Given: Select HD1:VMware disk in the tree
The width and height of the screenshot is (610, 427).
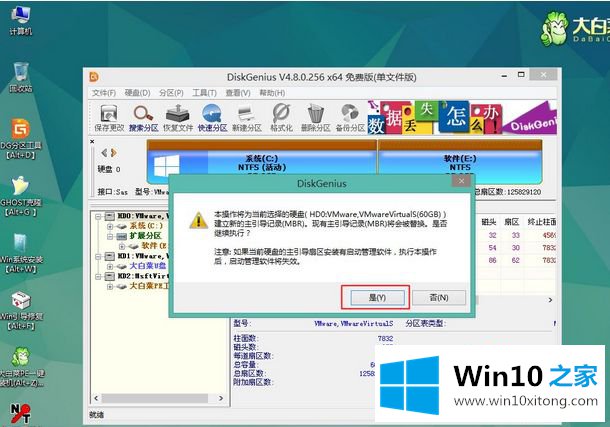Looking at the screenshot, I should 143,256.
